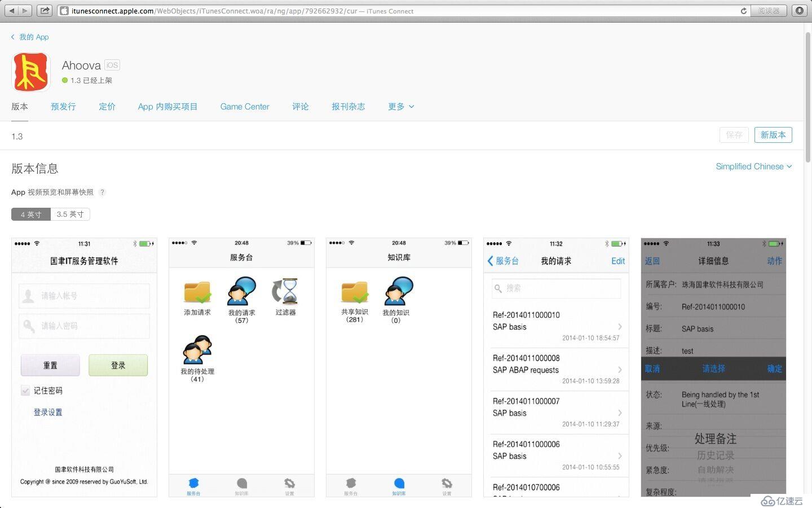This screenshot has width=812, height=508.
Task: Click the browser forward arrow button
Action: point(25,11)
